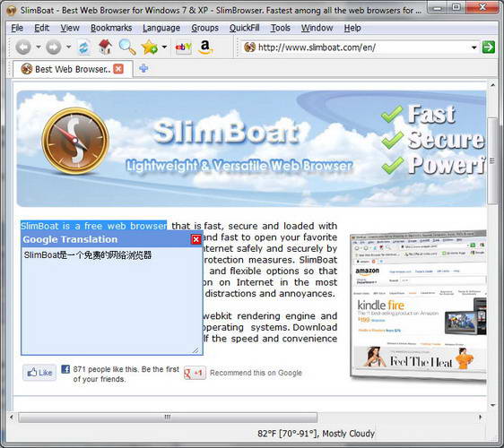Open the address bar URL dropdown
The width and height of the screenshot is (504, 448).
(474, 47)
